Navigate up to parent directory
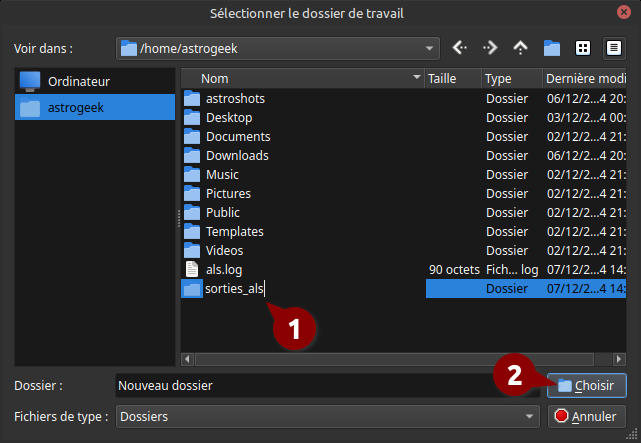Screen dimensions: 641x443 pyautogui.click(x=520, y=48)
